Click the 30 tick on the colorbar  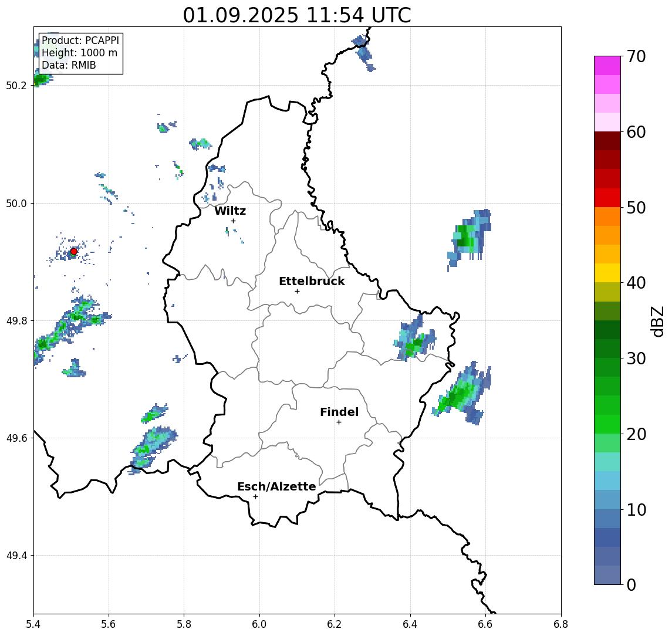636,358
